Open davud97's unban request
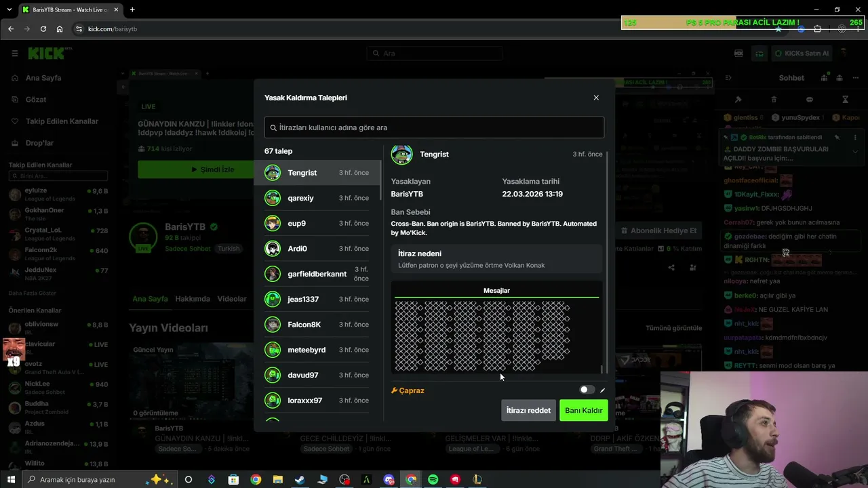 (x=317, y=375)
